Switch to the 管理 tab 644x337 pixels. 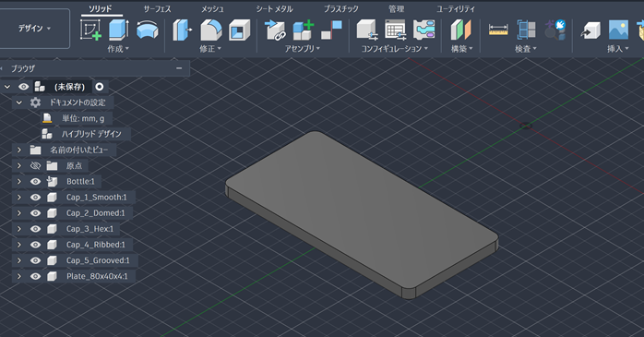[x=397, y=8]
